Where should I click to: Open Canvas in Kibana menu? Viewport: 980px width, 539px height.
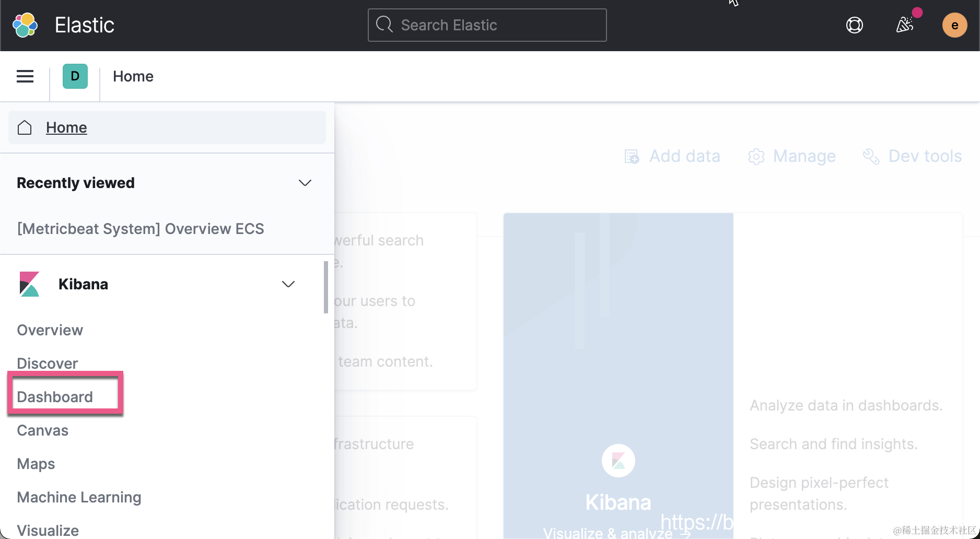click(42, 430)
